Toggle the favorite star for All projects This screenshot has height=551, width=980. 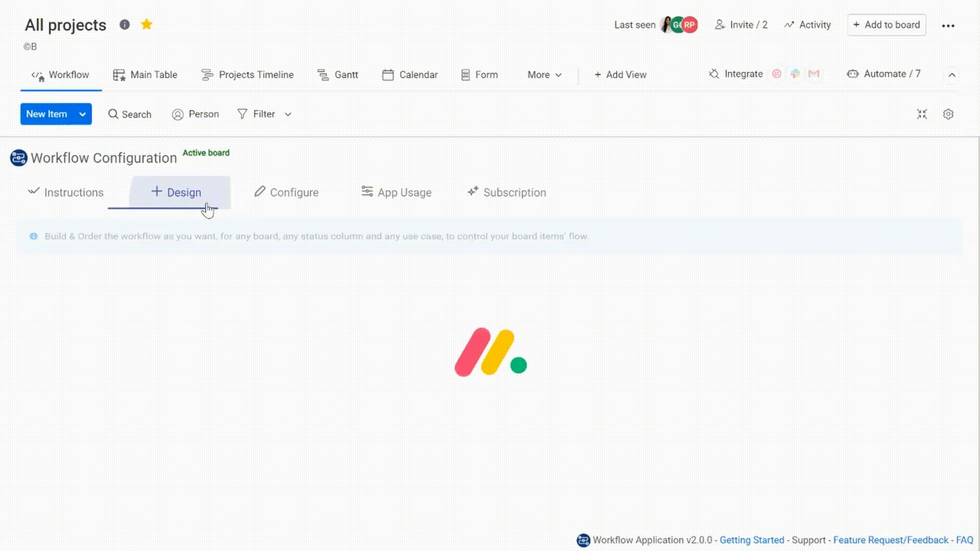(146, 24)
